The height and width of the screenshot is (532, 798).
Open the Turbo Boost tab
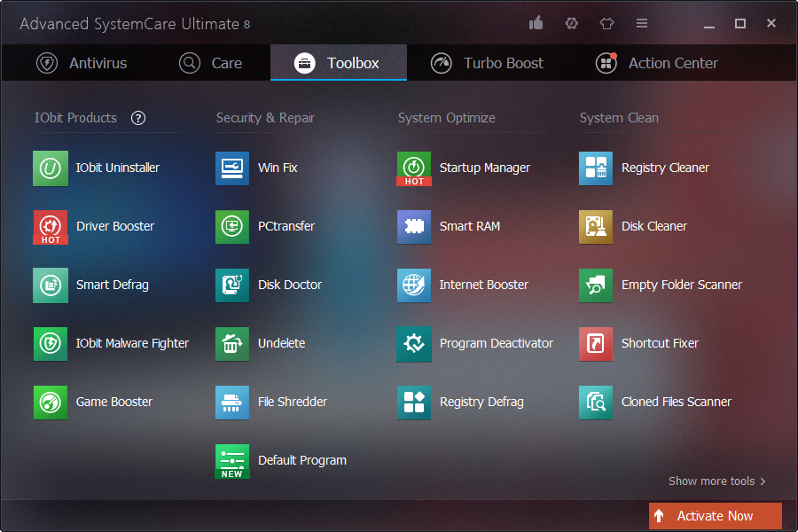point(487,63)
